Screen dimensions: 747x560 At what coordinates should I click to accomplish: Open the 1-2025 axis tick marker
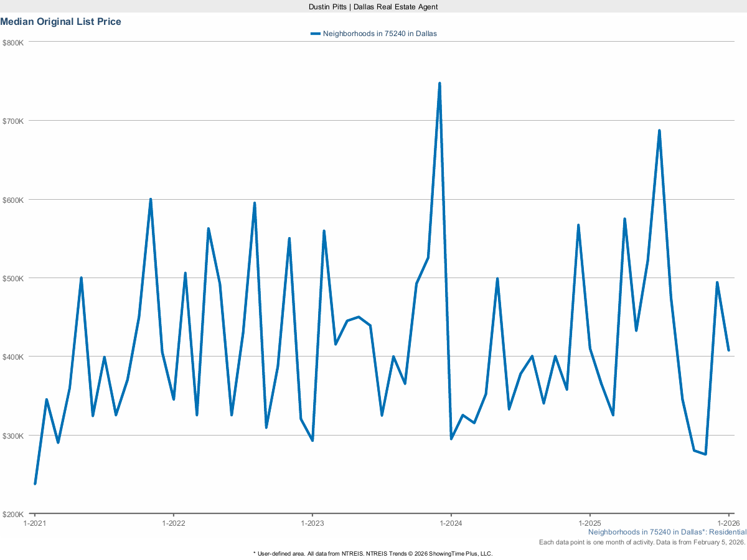click(x=590, y=523)
